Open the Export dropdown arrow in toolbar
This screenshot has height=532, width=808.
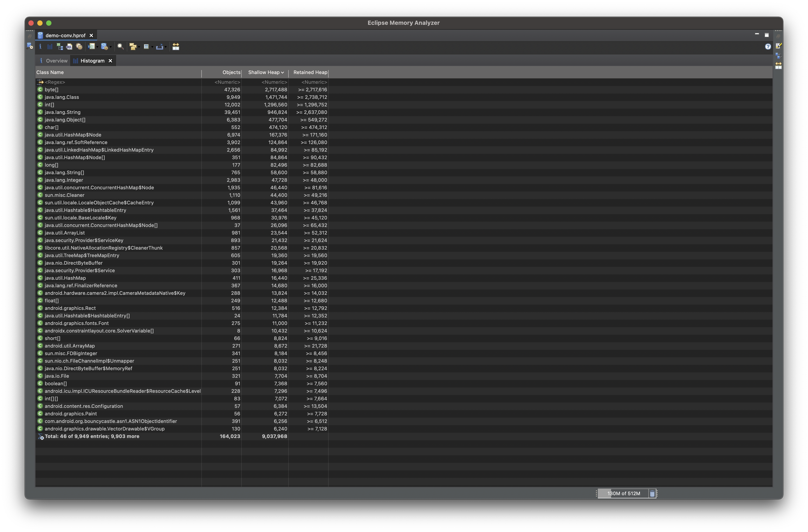[166, 47]
